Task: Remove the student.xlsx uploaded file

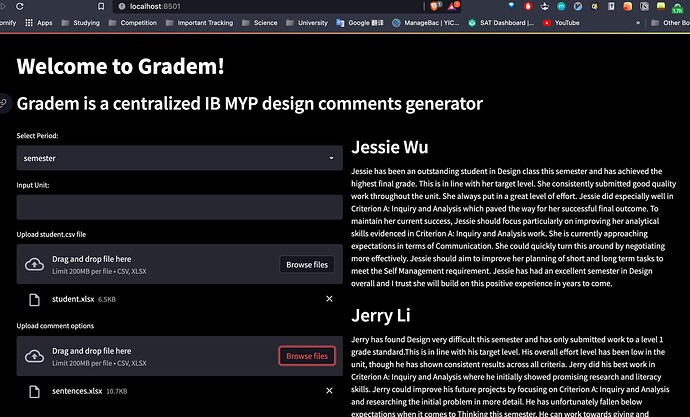Action: point(329,299)
